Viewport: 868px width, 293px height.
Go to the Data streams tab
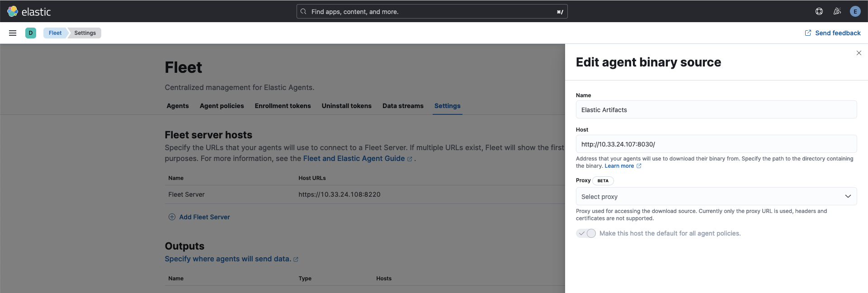403,106
